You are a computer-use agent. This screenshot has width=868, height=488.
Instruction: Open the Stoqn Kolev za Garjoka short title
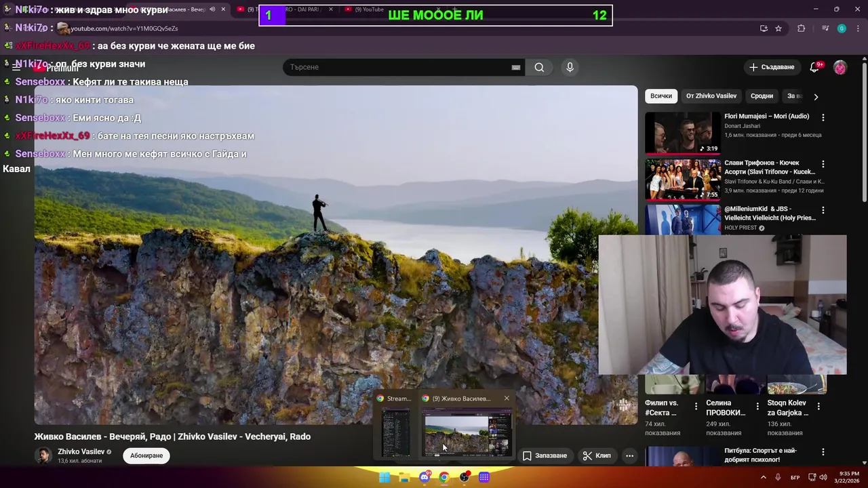(x=788, y=407)
